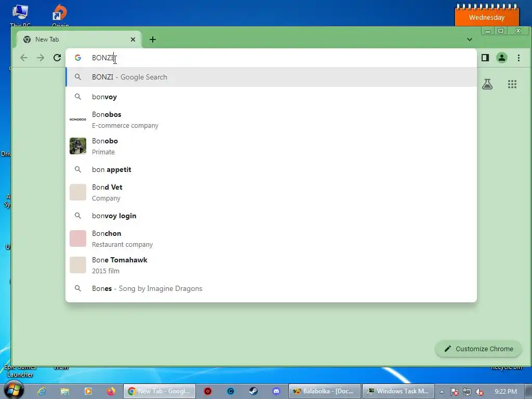Click the Wednesday calendar gadget
The image size is (532, 399).
486,15
